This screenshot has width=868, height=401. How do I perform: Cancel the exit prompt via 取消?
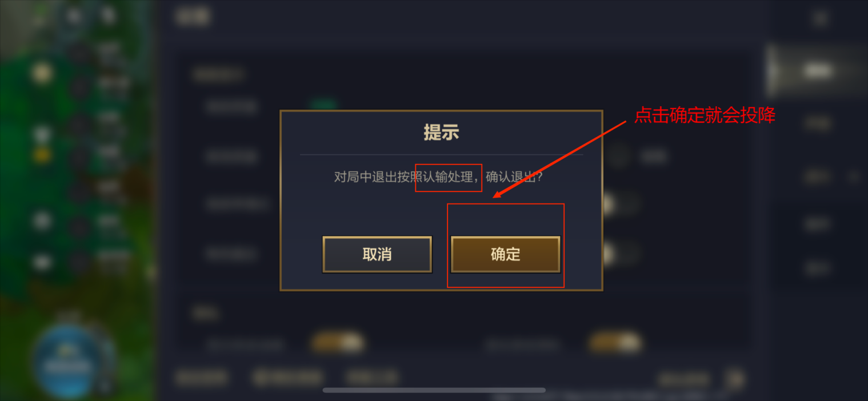tap(377, 254)
